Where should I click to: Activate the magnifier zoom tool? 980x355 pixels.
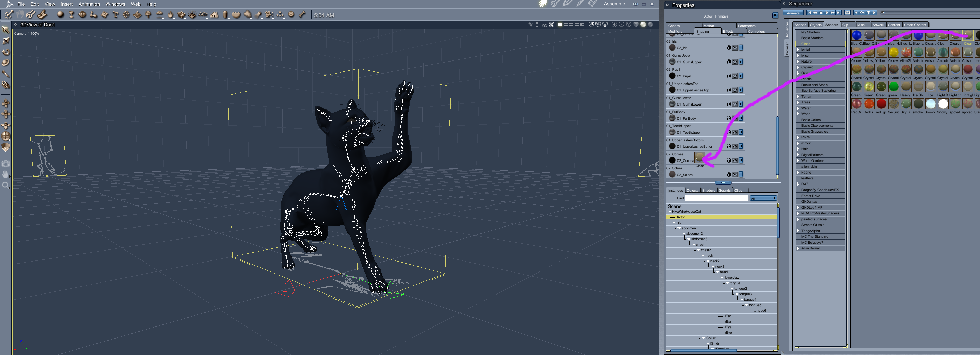6,186
